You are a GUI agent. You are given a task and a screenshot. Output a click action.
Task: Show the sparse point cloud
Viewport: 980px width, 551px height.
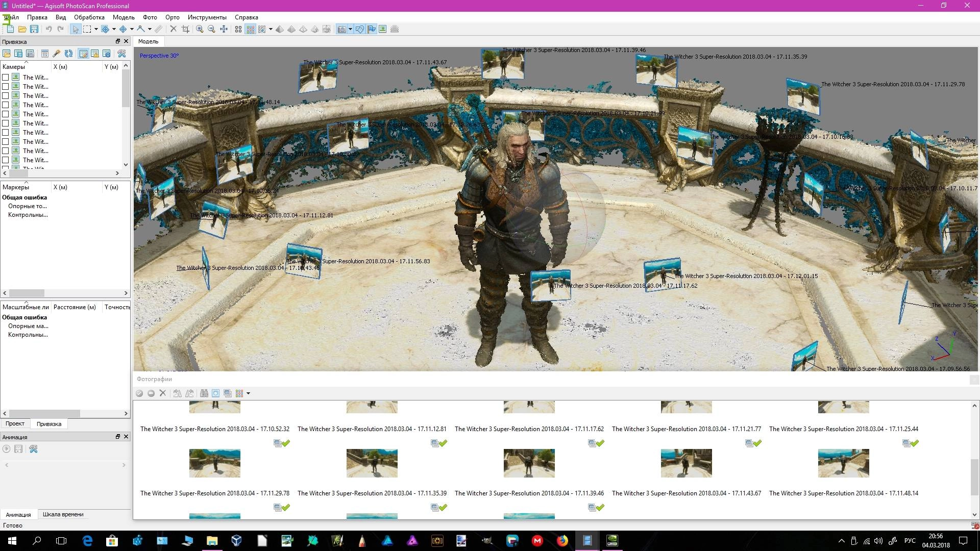click(238, 29)
